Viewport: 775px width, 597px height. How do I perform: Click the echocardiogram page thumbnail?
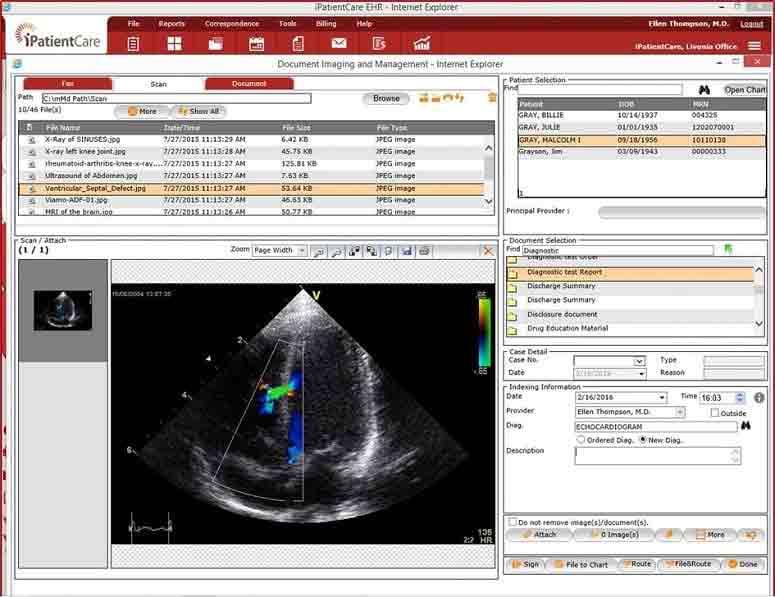pos(63,310)
